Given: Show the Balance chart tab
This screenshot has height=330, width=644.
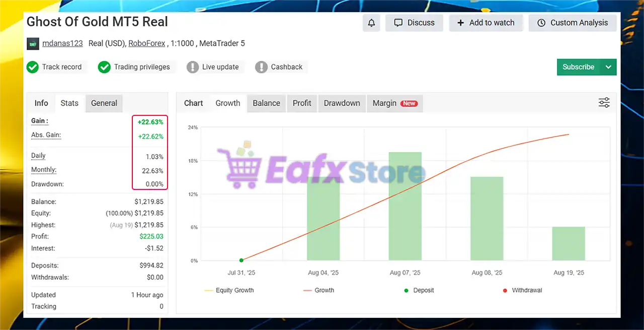Looking at the screenshot, I should pyautogui.click(x=267, y=103).
